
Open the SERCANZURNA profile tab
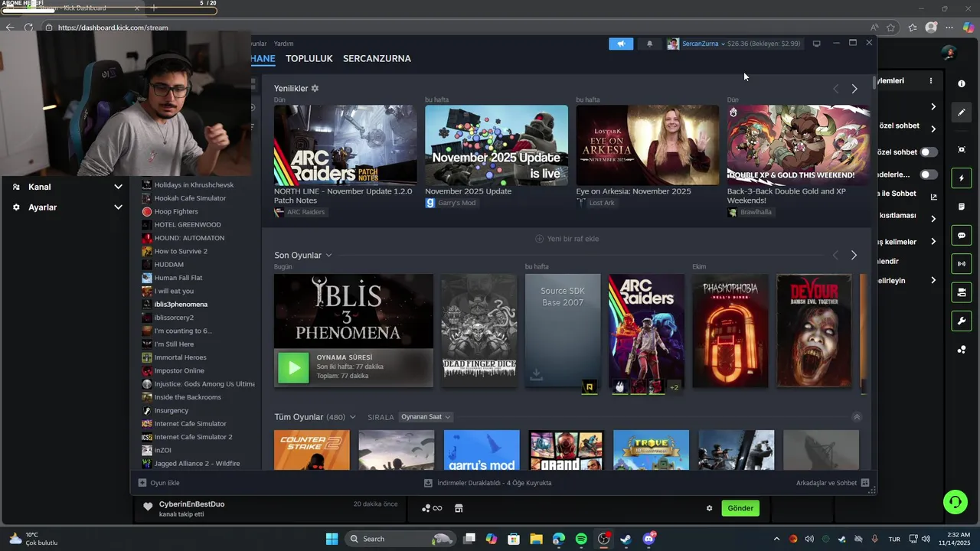377,58
